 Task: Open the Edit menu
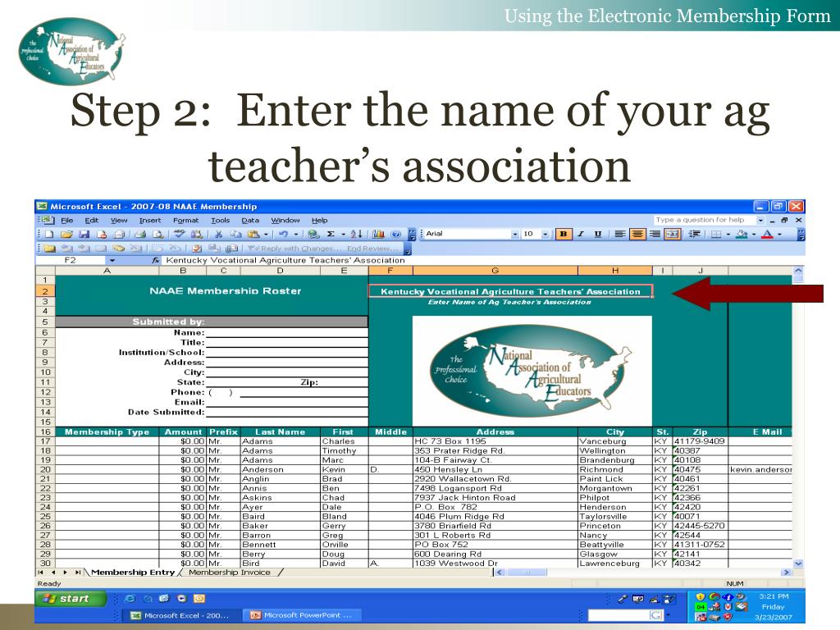coord(92,220)
